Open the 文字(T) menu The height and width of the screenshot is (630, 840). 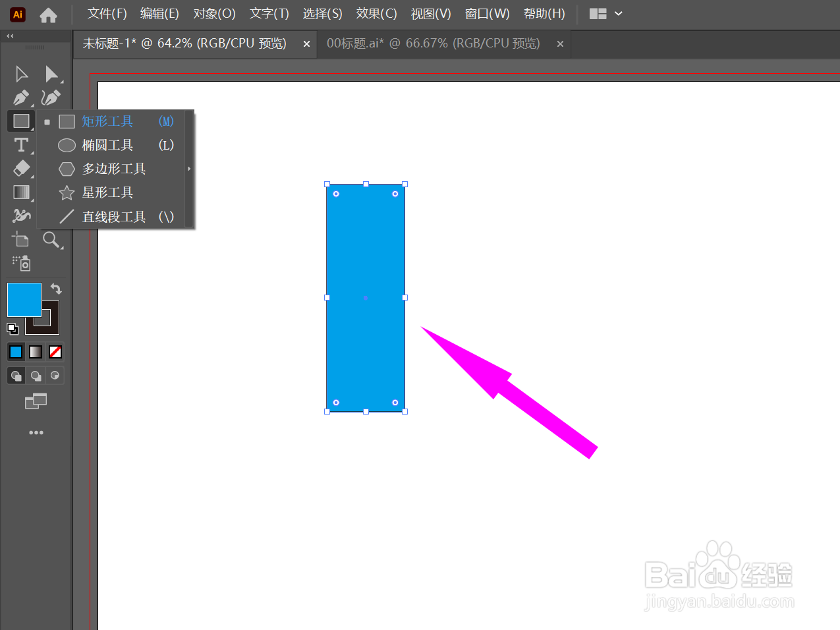coord(269,14)
